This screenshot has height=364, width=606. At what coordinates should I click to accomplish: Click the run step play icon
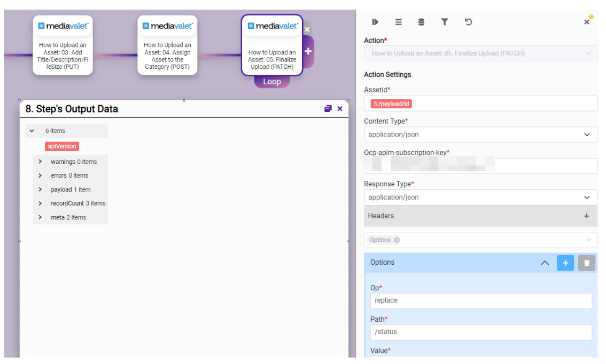pos(375,22)
